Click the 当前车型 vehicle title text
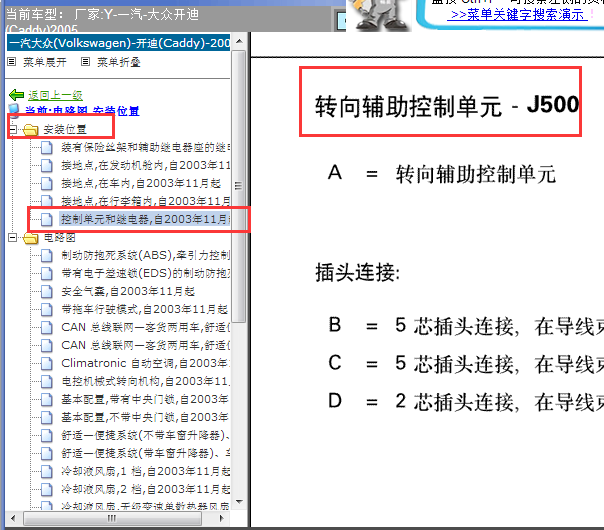 102,20
